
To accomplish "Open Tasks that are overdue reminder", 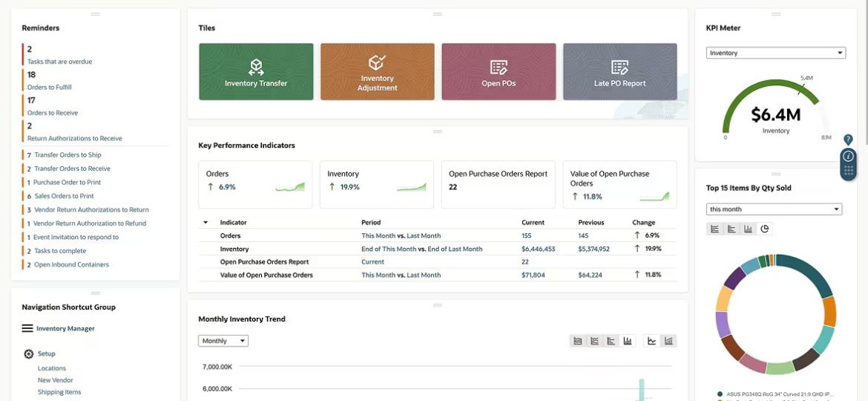I will 60,62.
